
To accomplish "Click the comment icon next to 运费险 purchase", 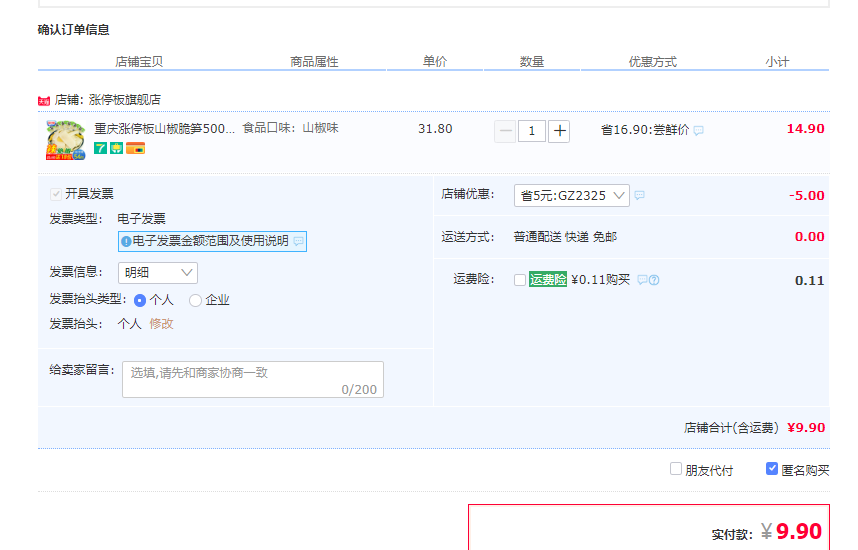I will pos(642,280).
